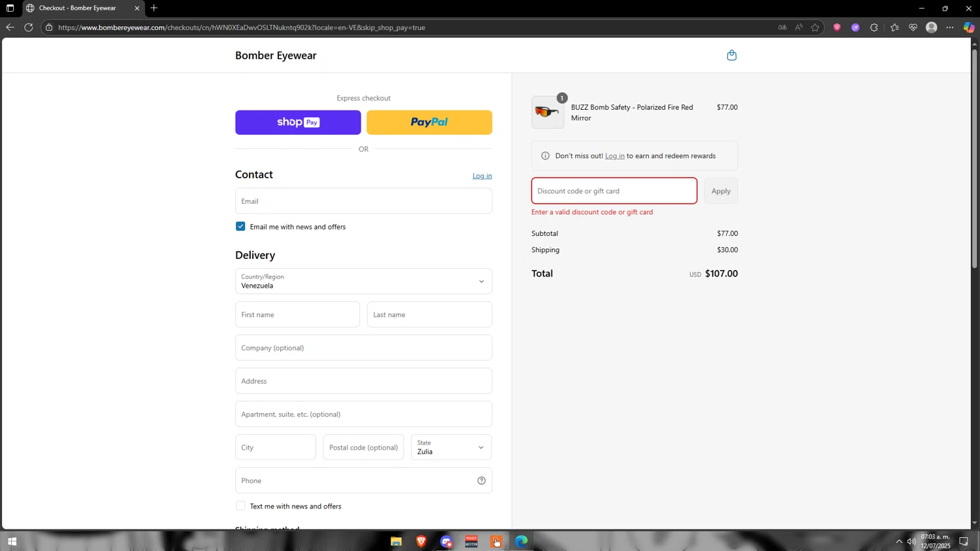
Task: Focus the Address field
Action: (363, 382)
